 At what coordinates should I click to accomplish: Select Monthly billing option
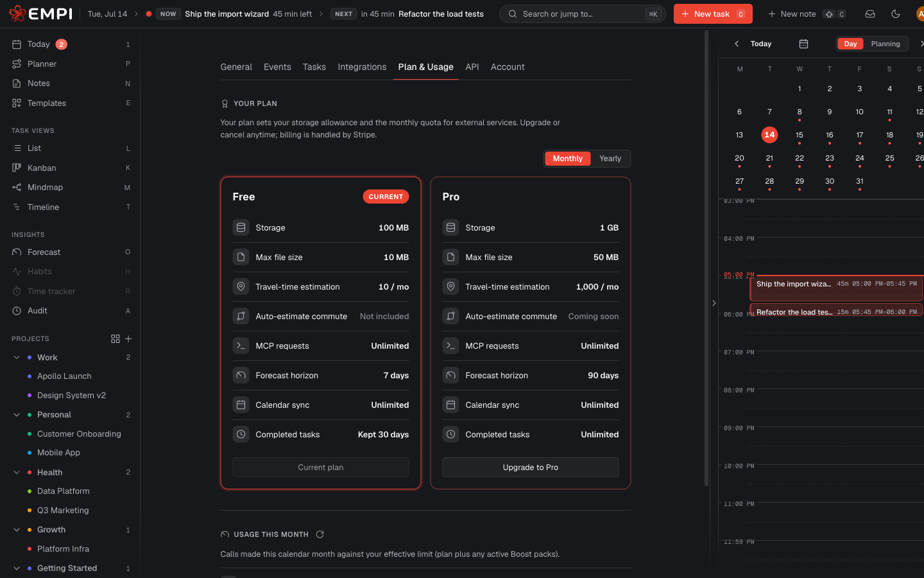[x=568, y=159]
